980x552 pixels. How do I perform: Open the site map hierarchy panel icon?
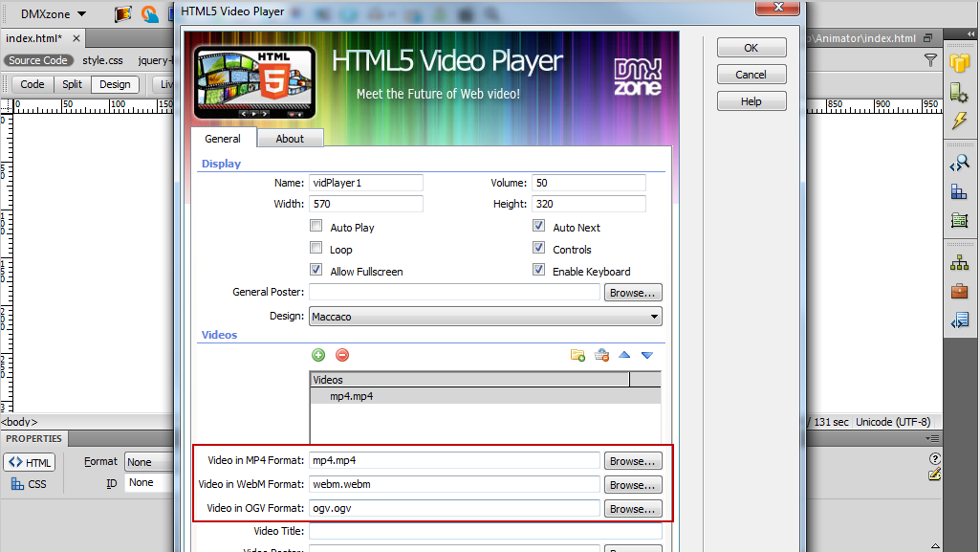959,262
